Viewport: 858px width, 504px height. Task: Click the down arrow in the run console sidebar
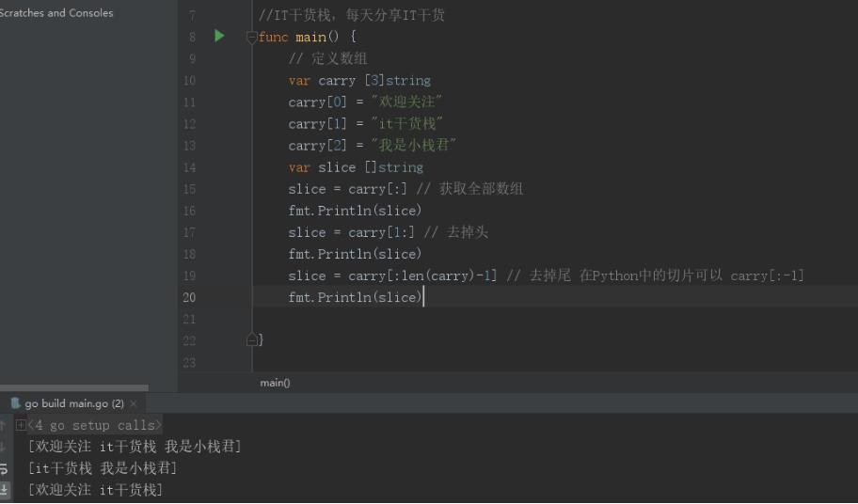(4, 447)
